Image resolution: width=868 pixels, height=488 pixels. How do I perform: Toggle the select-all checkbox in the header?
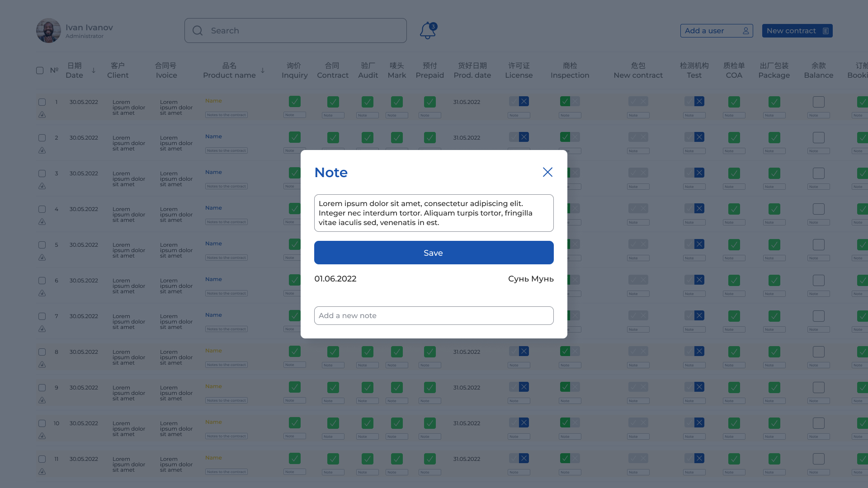pos(40,70)
